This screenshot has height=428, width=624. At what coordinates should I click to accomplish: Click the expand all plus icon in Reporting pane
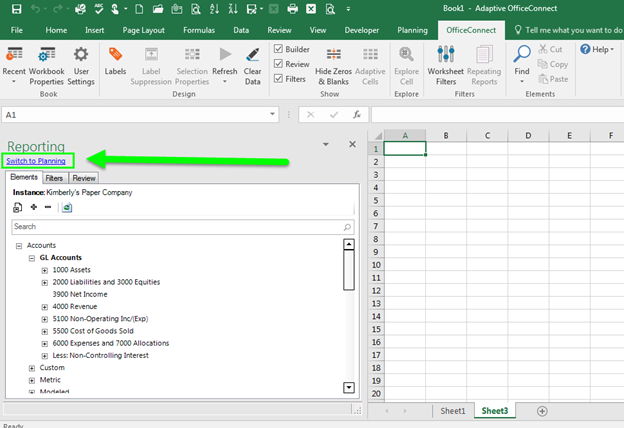[34, 207]
